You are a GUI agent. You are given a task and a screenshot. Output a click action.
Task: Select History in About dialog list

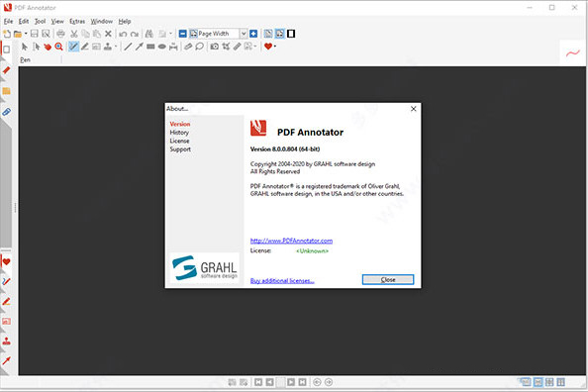pos(179,133)
